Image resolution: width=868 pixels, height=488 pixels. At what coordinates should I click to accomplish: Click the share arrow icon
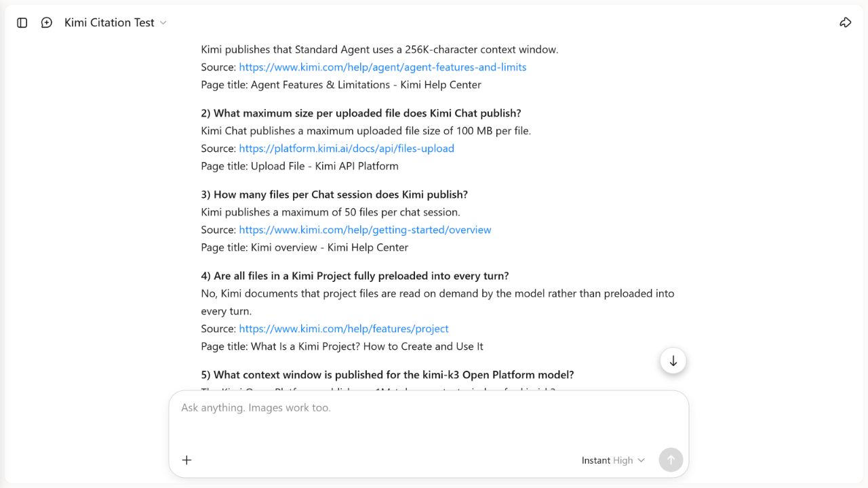(x=845, y=22)
